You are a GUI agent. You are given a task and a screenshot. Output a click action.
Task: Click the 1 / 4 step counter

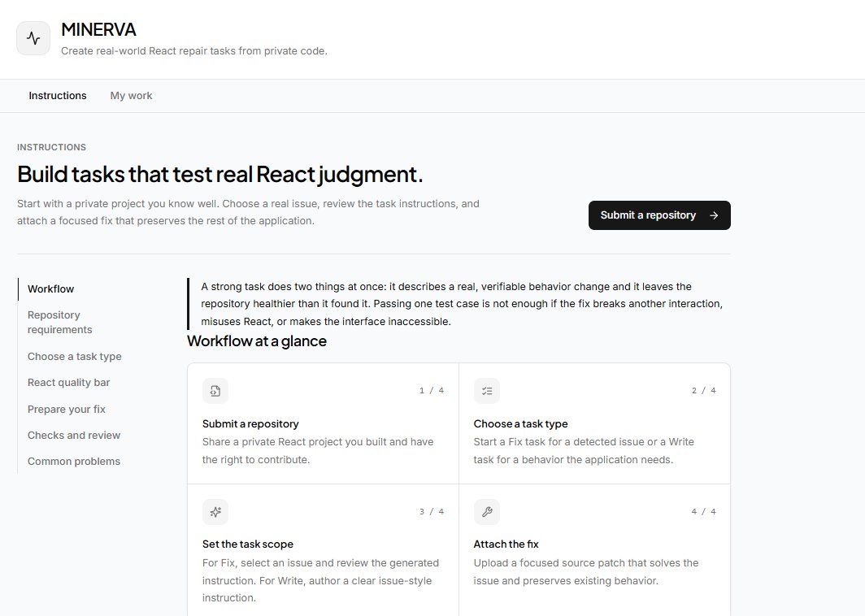coord(432,390)
